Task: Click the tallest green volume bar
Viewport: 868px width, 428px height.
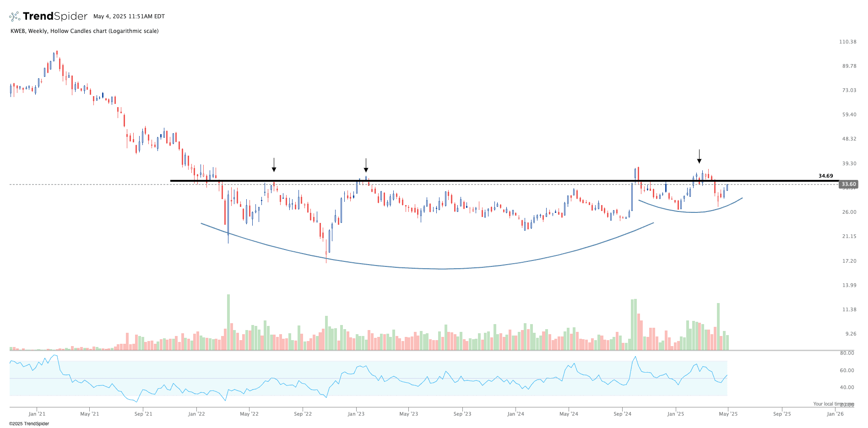Action: tap(228, 322)
